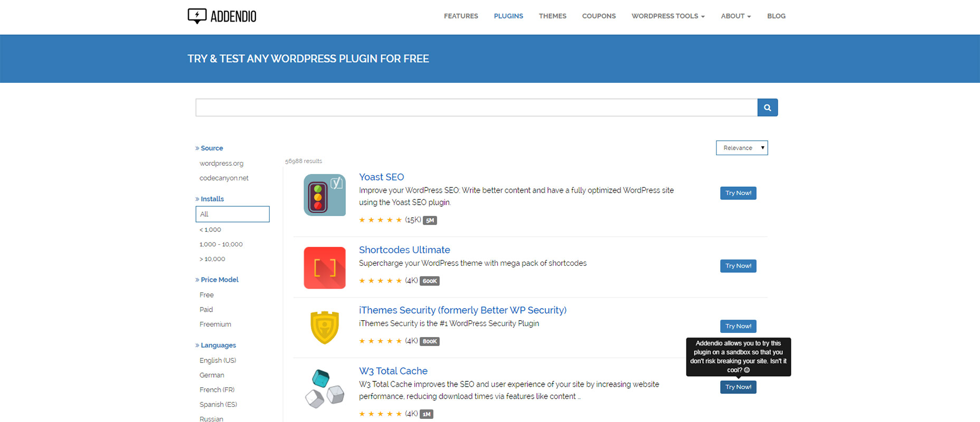Open the WORDPRESS TOOLS dropdown menu

667,16
